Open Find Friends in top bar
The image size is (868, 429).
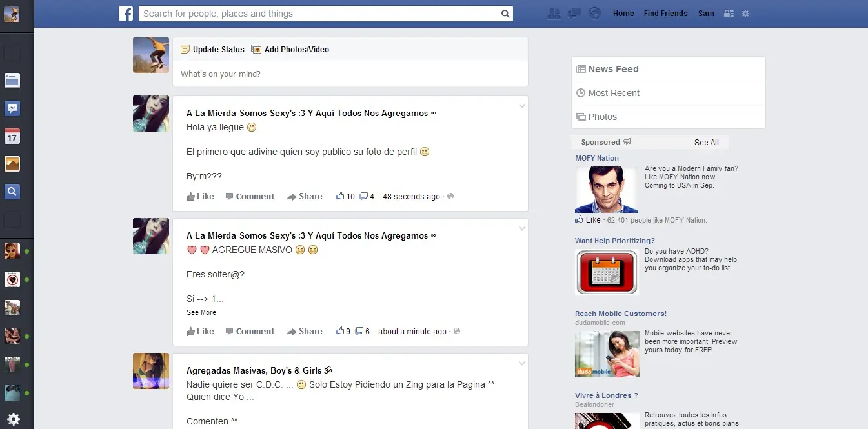(665, 14)
